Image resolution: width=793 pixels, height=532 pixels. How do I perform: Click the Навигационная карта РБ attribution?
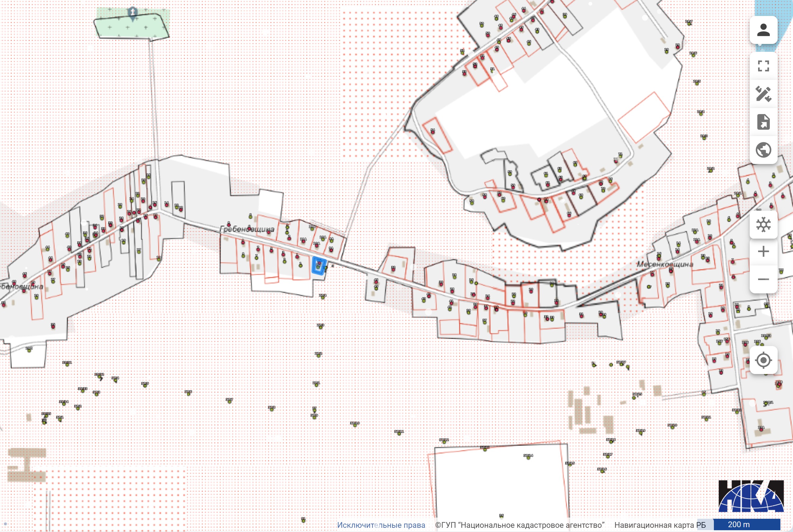tap(660, 525)
